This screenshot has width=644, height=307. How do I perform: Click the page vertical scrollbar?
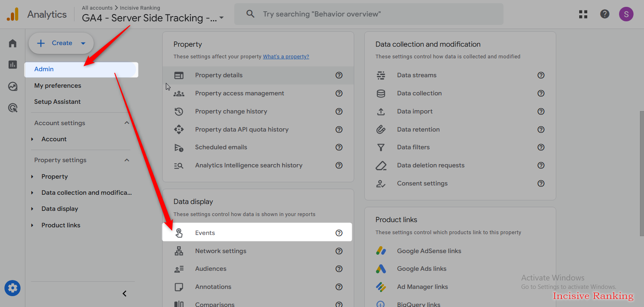(x=642, y=173)
